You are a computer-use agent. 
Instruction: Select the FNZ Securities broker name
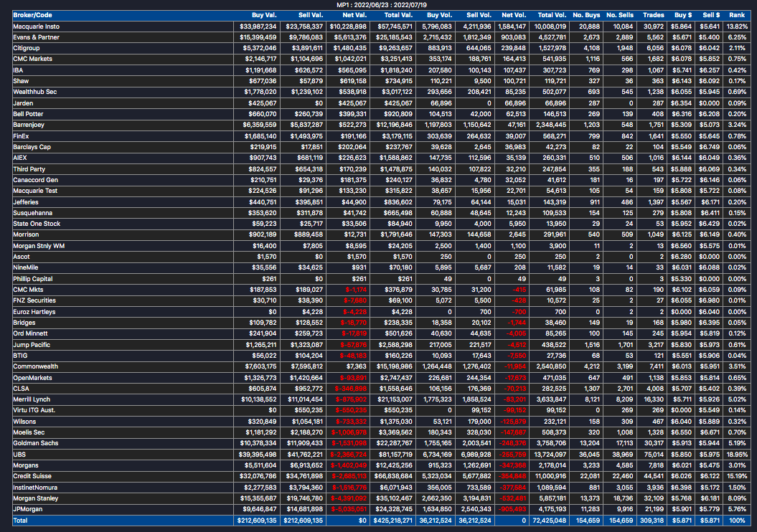coord(34,300)
